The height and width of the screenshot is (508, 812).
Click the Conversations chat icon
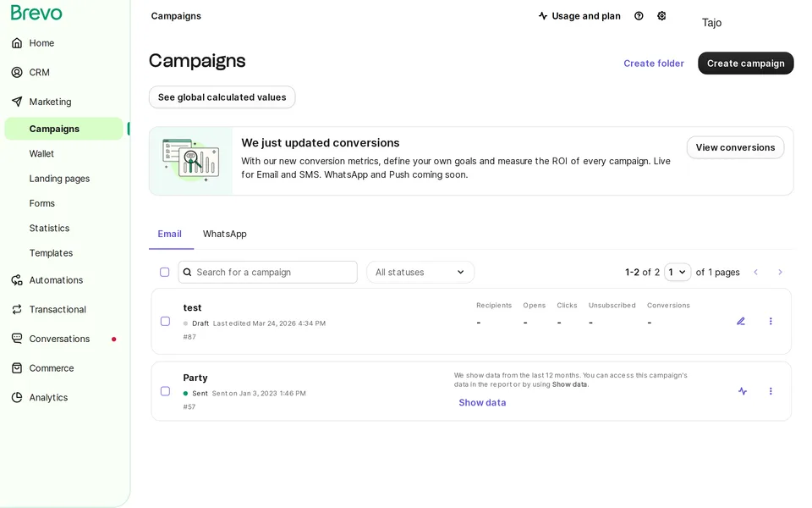pos(17,339)
